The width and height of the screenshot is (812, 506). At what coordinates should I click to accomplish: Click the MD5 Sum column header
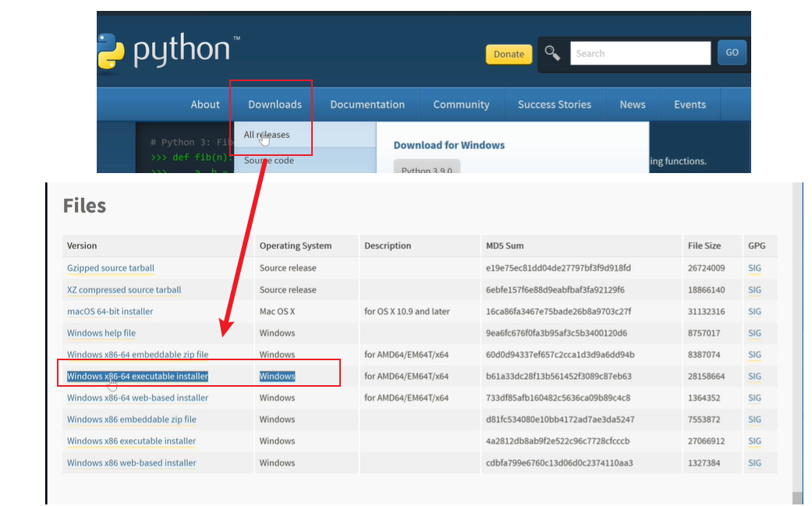505,246
